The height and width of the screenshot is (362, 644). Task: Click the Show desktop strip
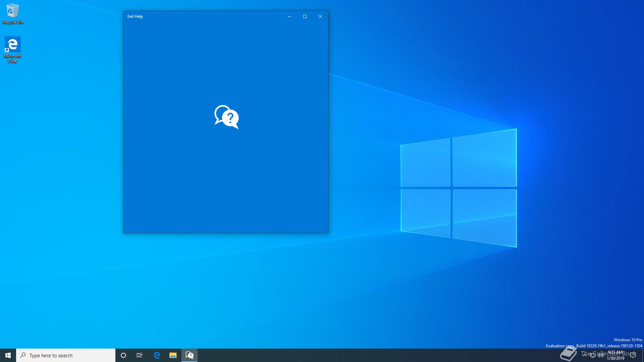tap(643, 355)
